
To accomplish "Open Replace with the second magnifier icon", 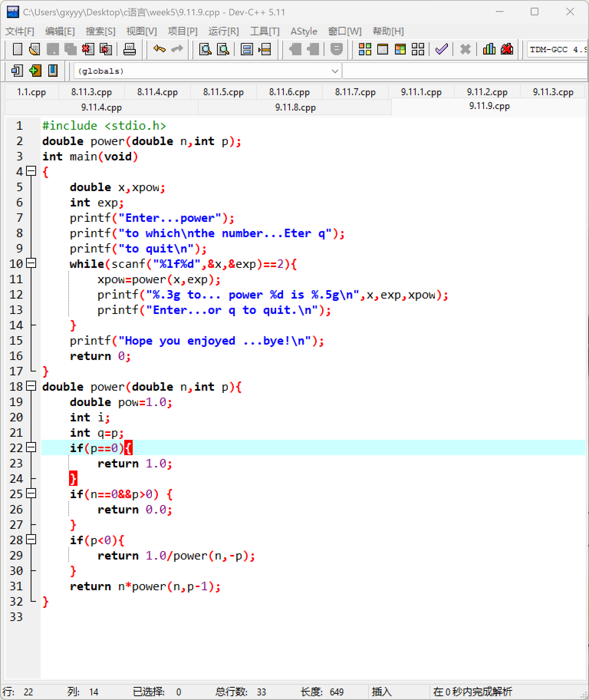I will (223, 49).
